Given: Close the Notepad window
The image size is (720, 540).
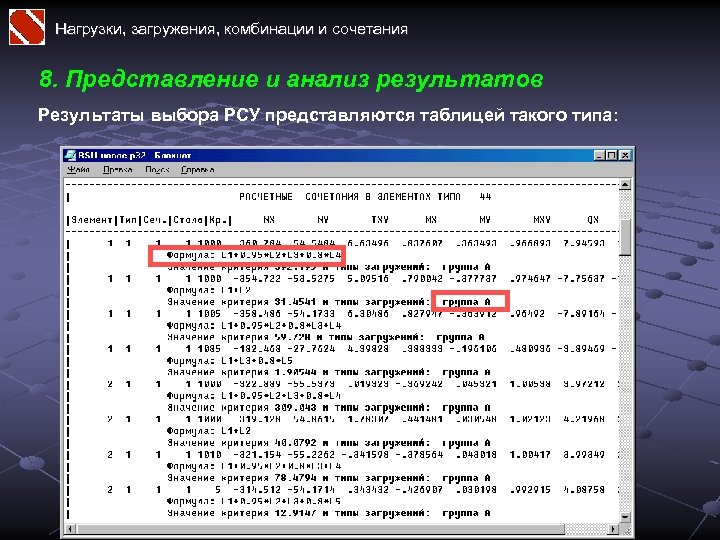Looking at the screenshot, I should (624, 155).
